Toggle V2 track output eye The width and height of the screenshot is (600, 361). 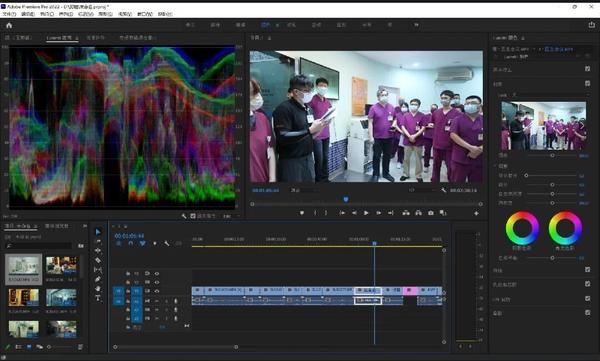pos(157,282)
